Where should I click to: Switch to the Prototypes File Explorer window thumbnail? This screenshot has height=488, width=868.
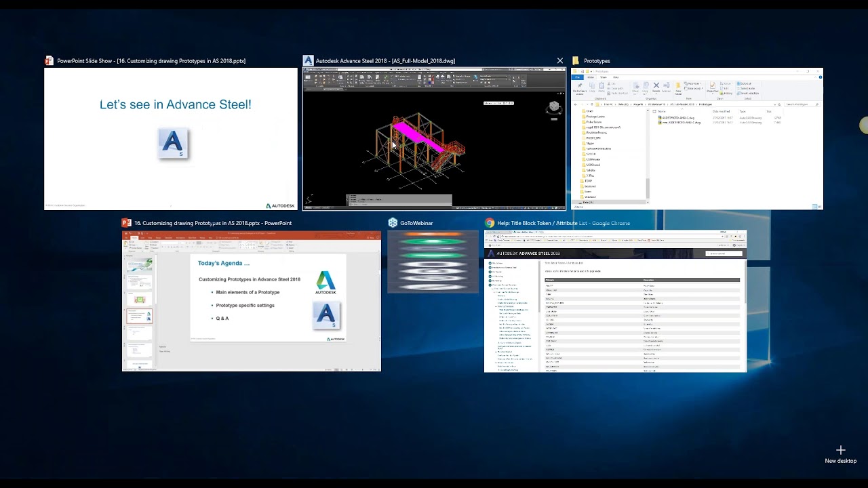(697, 139)
